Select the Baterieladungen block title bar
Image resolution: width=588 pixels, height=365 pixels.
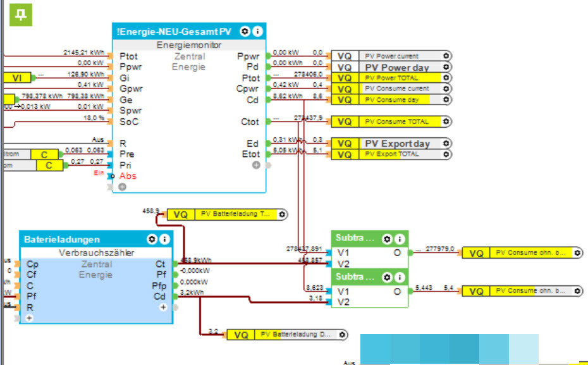click(x=96, y=239)
